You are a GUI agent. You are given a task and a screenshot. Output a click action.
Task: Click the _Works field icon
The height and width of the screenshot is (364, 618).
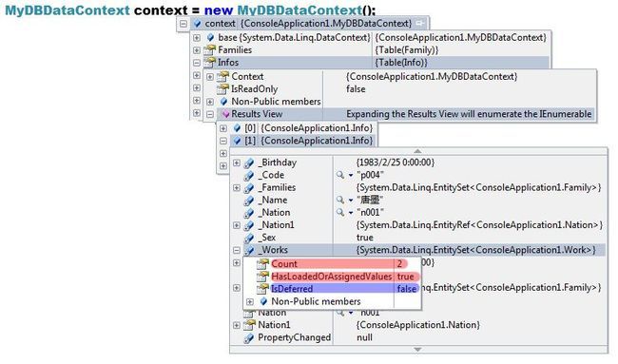249,250
